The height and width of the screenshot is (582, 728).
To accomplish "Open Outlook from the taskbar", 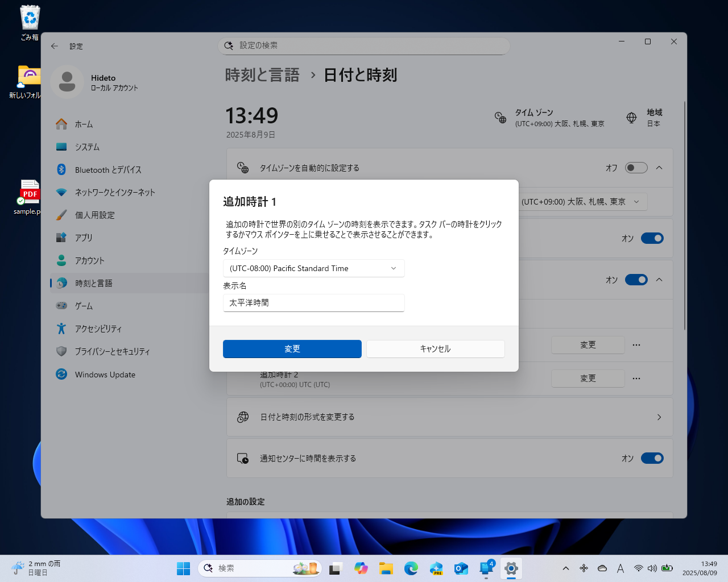I will [x=461, y=568].
